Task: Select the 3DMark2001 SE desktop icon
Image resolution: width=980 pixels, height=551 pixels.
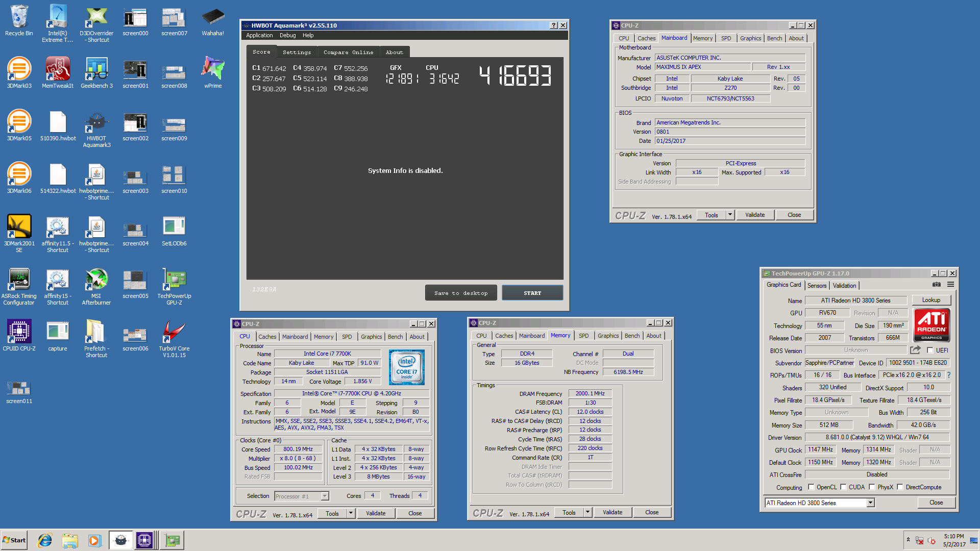Action: tap(19, 233)
